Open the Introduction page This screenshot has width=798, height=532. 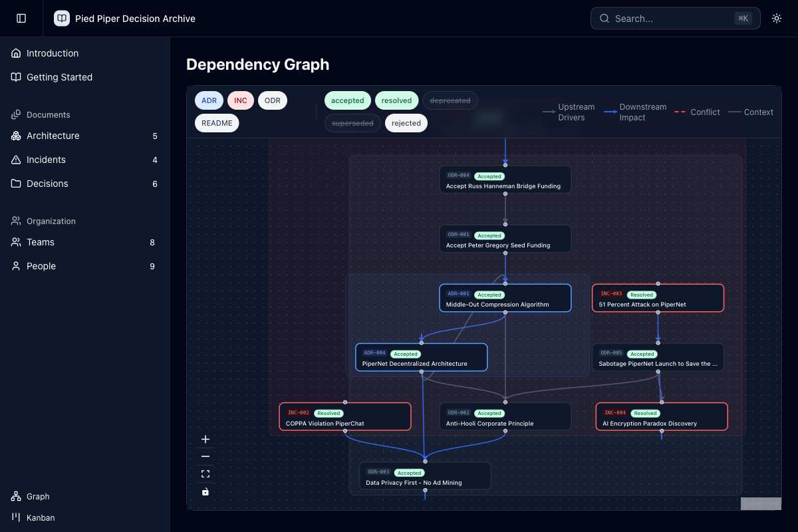[x=84, y=53]
